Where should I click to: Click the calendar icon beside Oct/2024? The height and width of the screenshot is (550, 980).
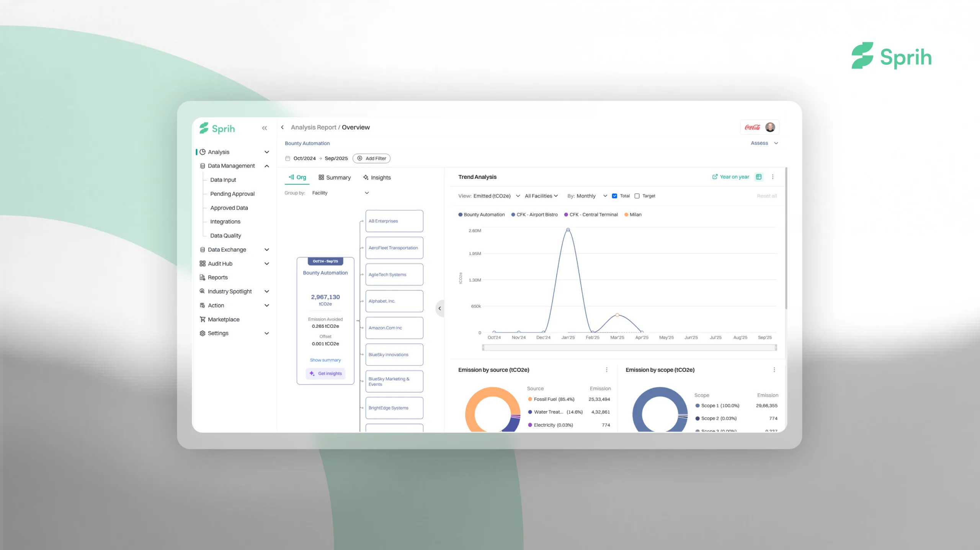[287, 158]
